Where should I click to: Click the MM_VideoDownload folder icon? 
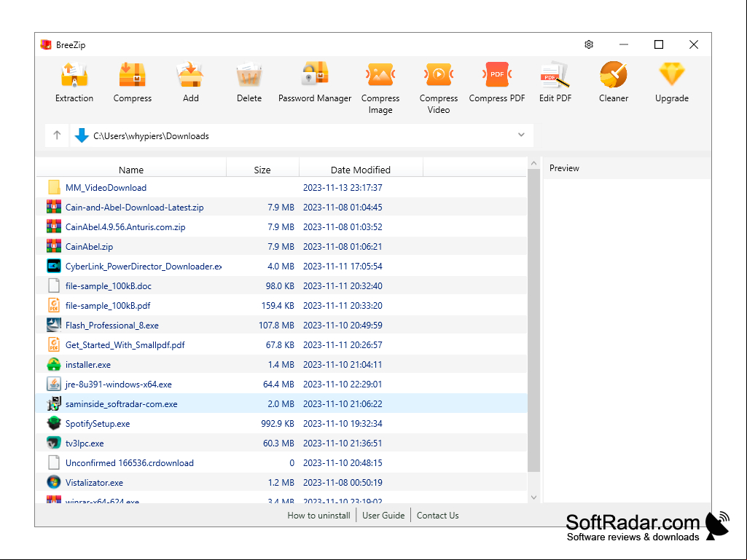coord(54,187)
